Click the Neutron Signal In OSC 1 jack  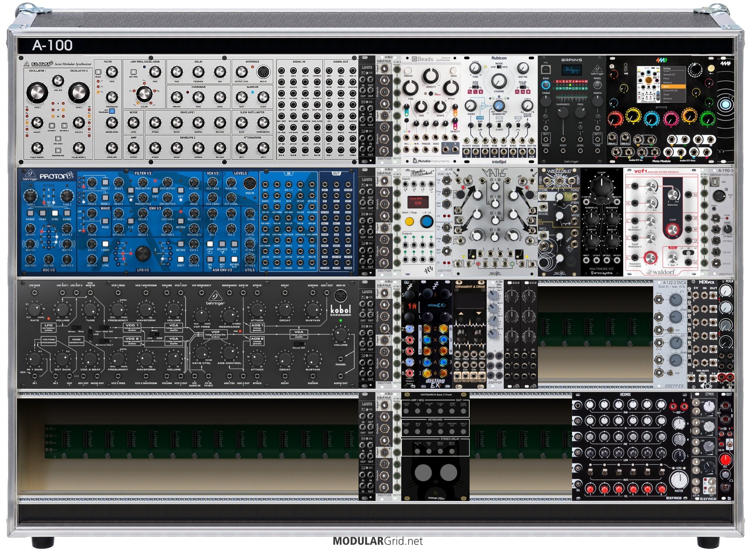(x=281, y=71)
